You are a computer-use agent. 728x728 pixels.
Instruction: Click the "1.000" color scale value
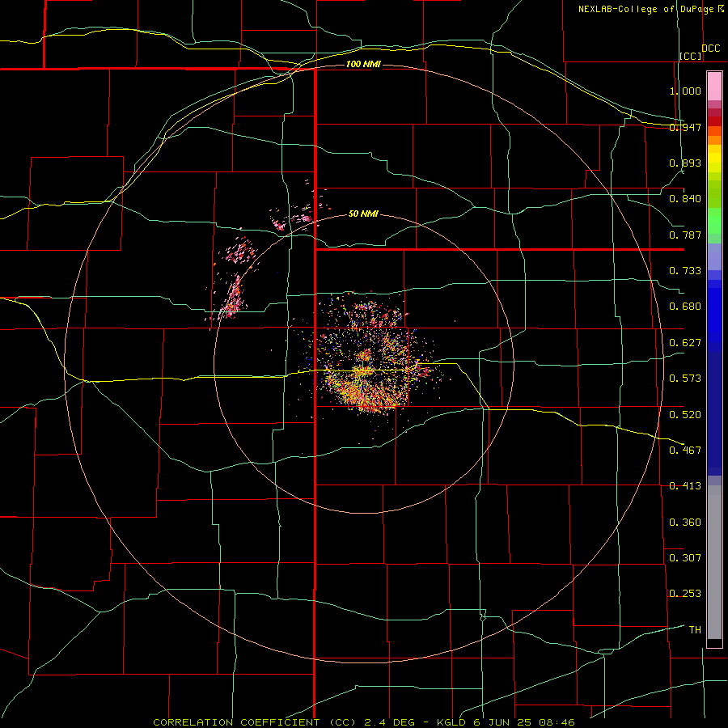point(685,91)
